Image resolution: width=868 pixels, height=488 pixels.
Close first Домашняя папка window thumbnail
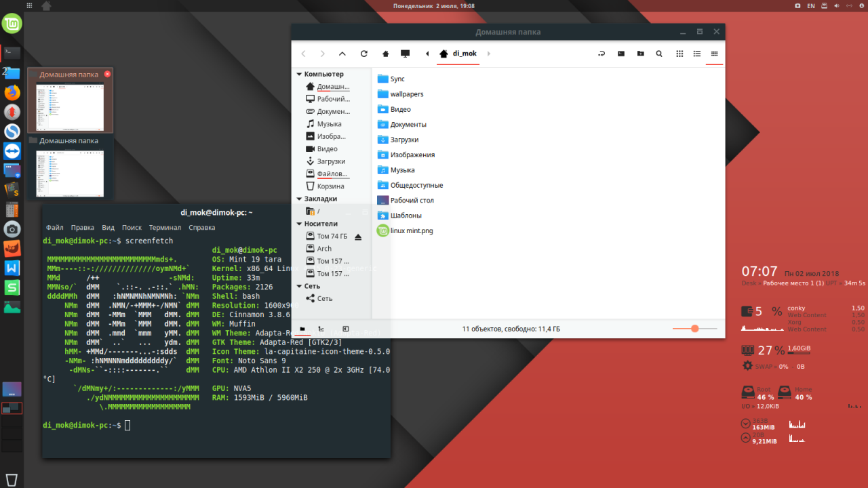107,74
